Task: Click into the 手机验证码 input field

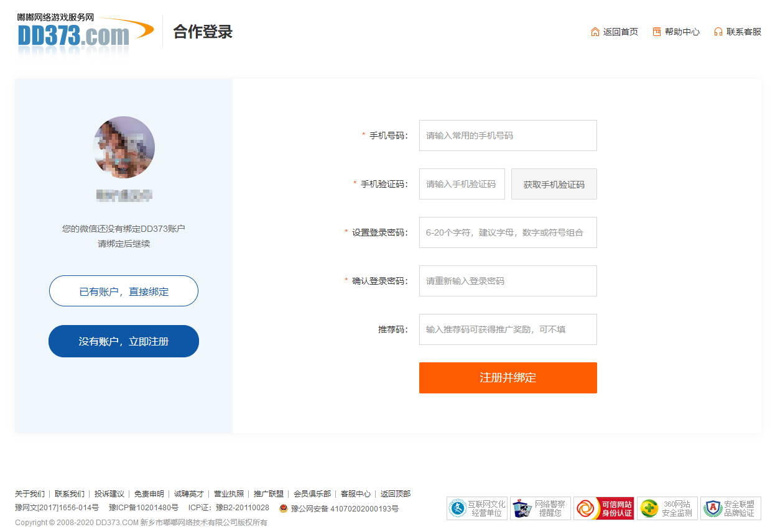Action: (462, 184)
